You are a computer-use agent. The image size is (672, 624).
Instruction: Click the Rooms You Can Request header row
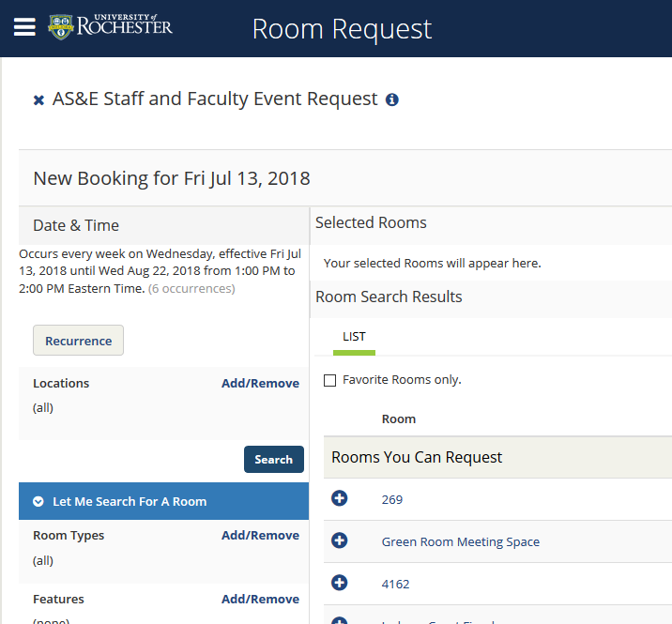pos(497,457)
